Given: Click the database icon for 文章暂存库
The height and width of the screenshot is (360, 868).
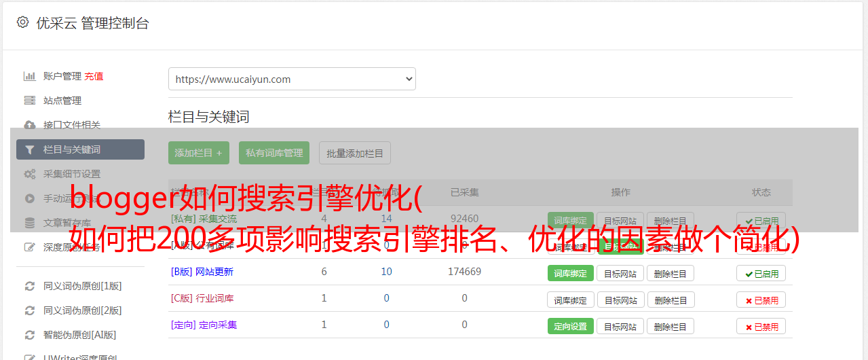Looking at the screenshot, I should pyautogui.click(x=29, y=223).
